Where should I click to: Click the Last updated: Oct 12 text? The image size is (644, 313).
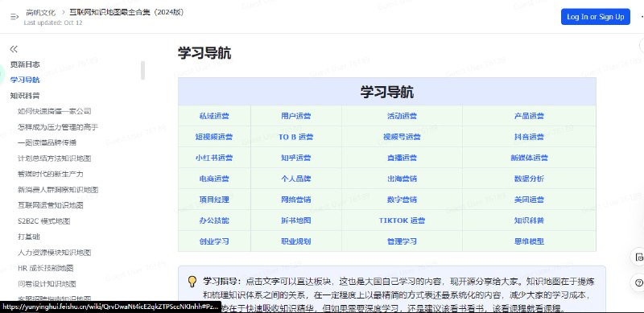(x=53, y=23)
